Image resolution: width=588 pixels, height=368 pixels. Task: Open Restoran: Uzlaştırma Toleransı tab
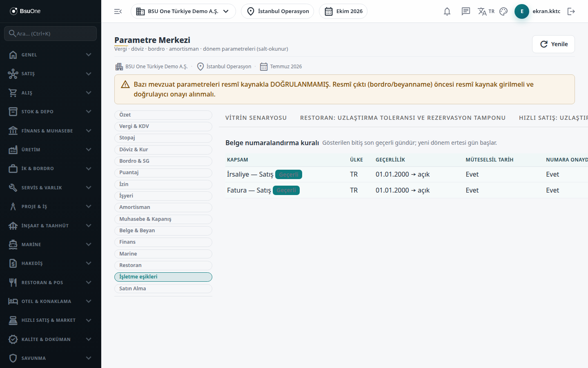click(403, 118)
